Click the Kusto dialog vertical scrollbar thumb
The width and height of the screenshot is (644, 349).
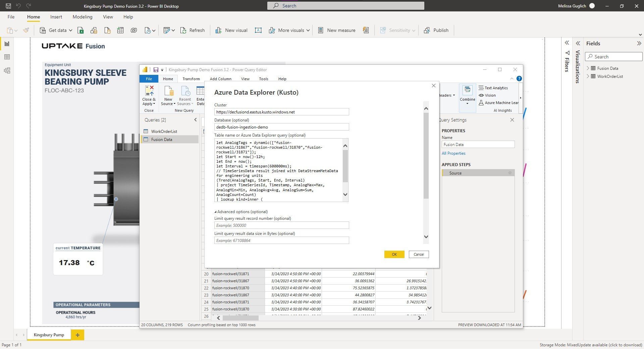[426, 156]
